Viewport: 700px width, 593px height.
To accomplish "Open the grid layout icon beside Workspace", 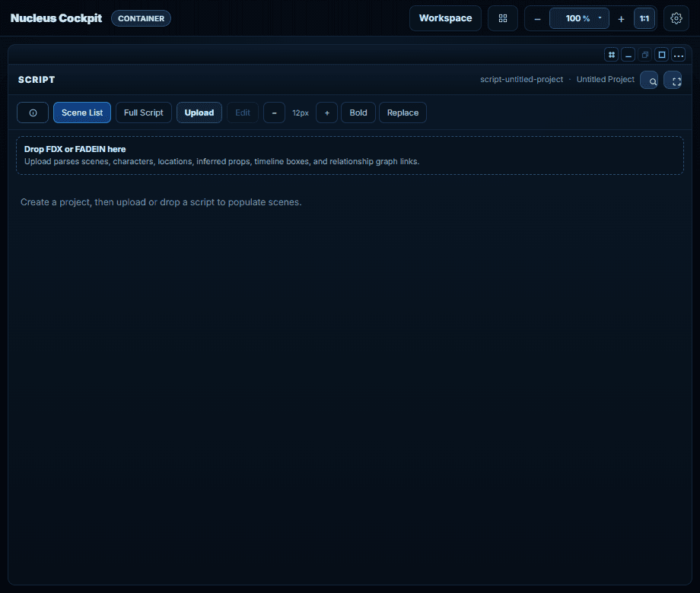I will tap(503, 18).
